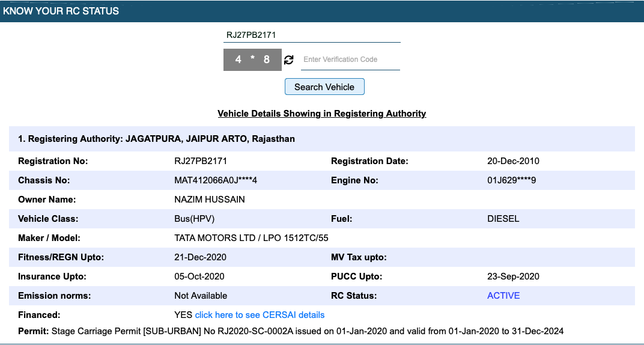Open the CERSAI details link
This screenshot has width=644, height=345.
[260, 315]
